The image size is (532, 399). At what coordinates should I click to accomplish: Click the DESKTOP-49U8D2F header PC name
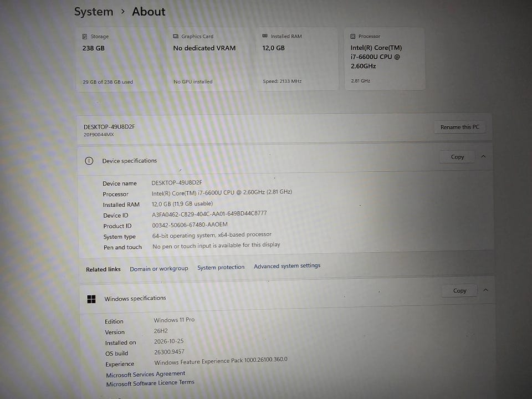click(x=109, y=127)
